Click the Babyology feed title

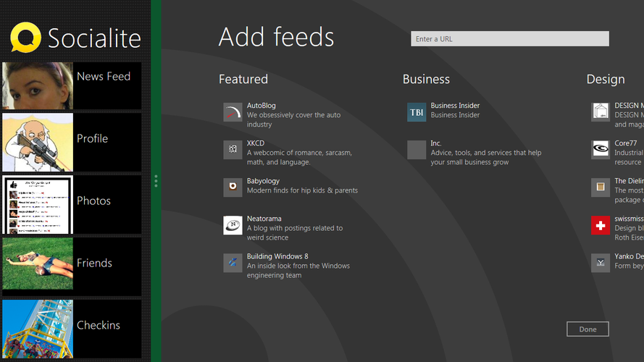pos(263,181)
